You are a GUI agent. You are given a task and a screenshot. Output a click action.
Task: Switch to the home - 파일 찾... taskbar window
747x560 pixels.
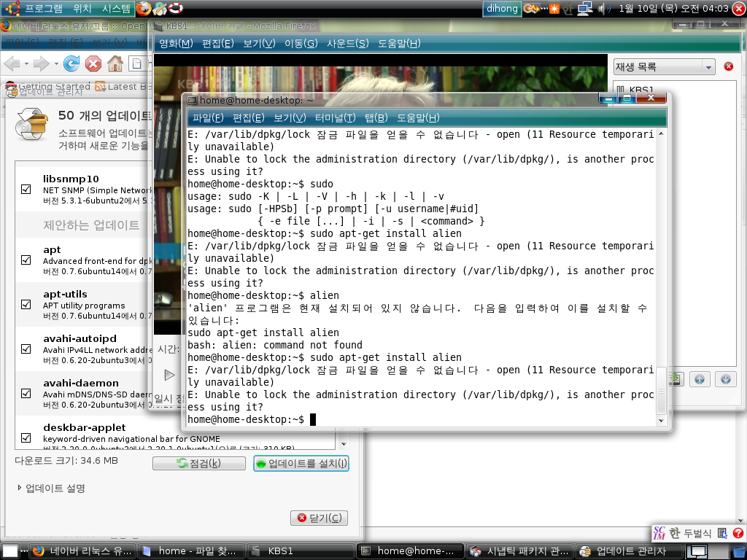193,551
